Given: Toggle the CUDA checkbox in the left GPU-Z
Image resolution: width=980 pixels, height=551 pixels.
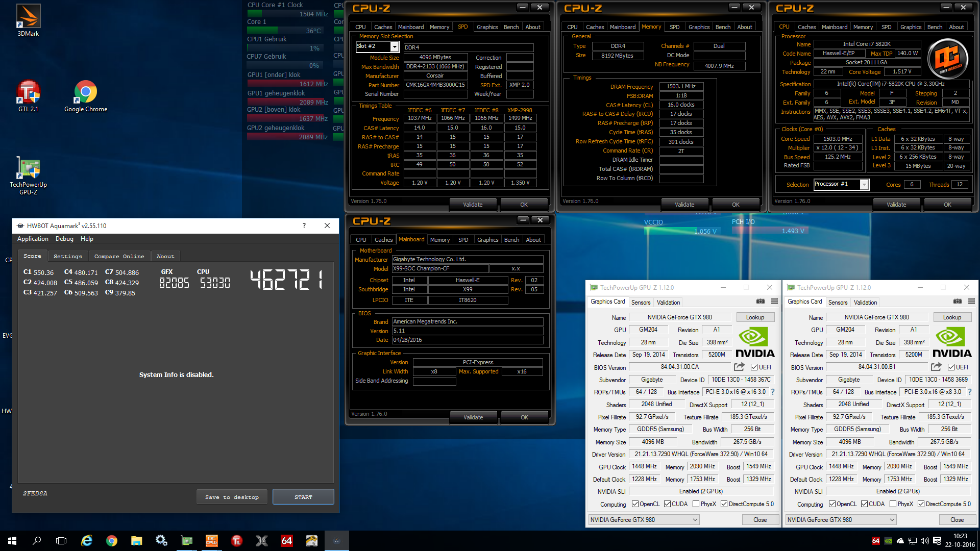Looking at the screenshot, I should (x=667, y=504).
